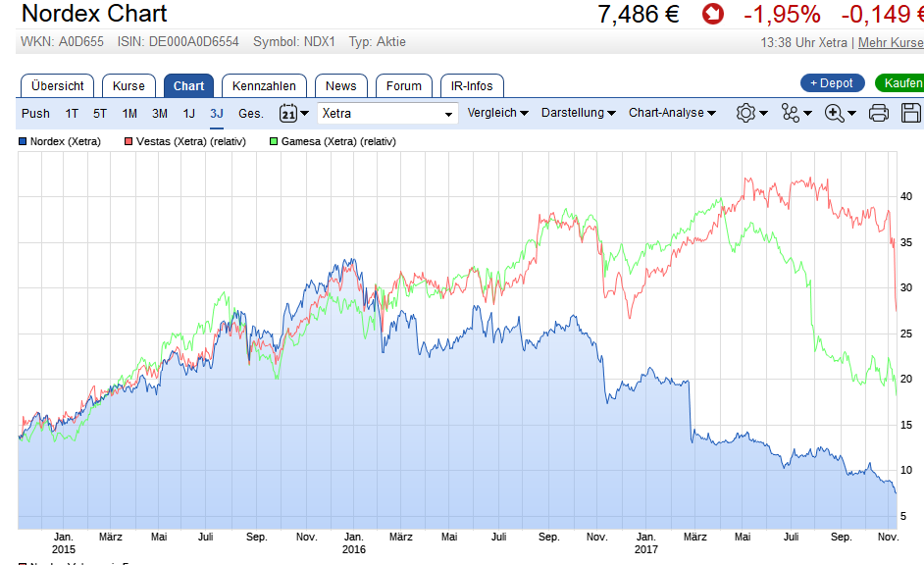
Task: Click the red price-down arrow icon
Action: click(712, 14)
